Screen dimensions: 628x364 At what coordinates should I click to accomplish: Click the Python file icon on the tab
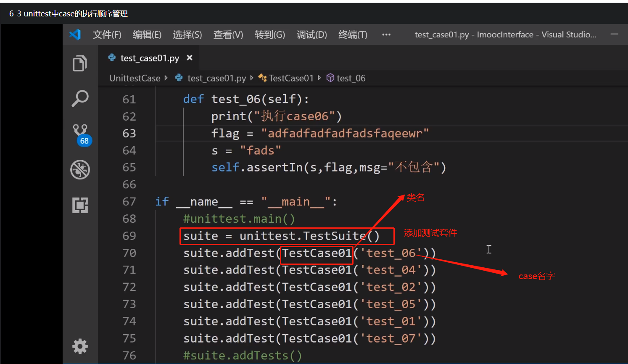point(112,58)
